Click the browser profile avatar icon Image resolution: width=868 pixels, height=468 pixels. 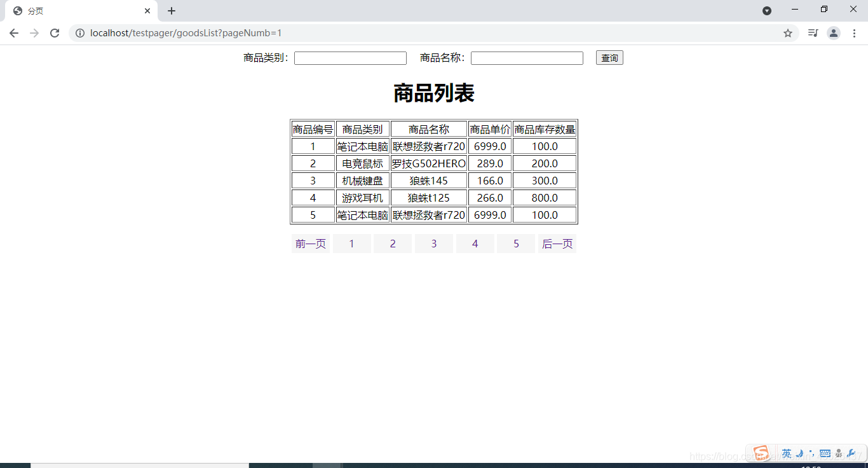[x=834, y=33]
